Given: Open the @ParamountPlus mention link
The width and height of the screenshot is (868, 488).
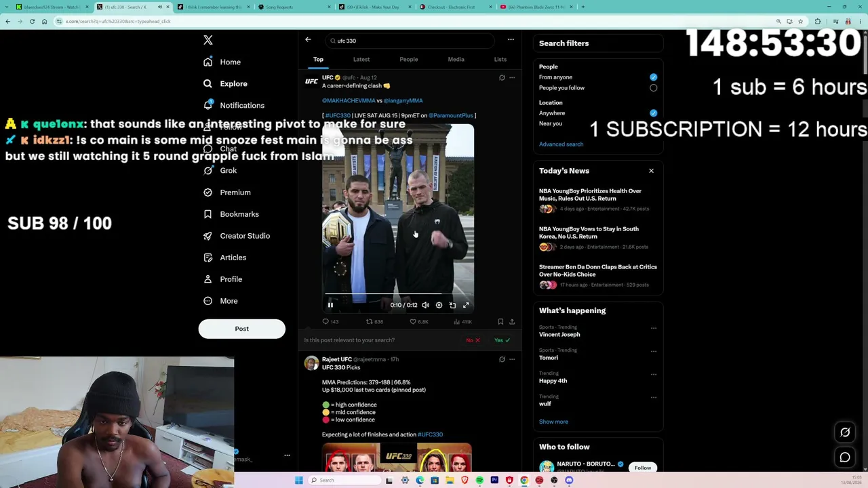Looking at the screenshot, I should [451, 116].
